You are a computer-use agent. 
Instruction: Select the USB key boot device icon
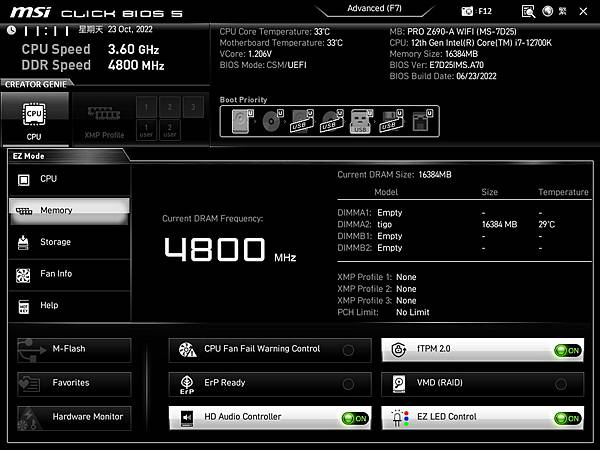(x=361, y=121)
